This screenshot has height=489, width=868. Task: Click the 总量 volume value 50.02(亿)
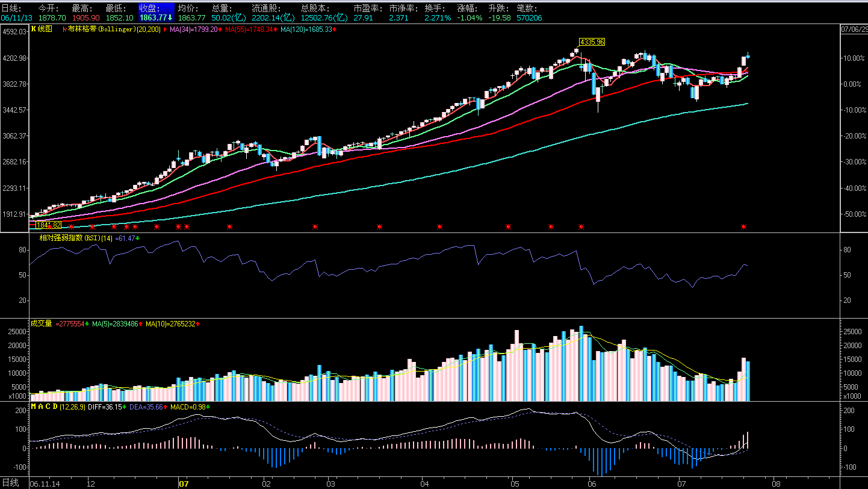coord(228,18)
